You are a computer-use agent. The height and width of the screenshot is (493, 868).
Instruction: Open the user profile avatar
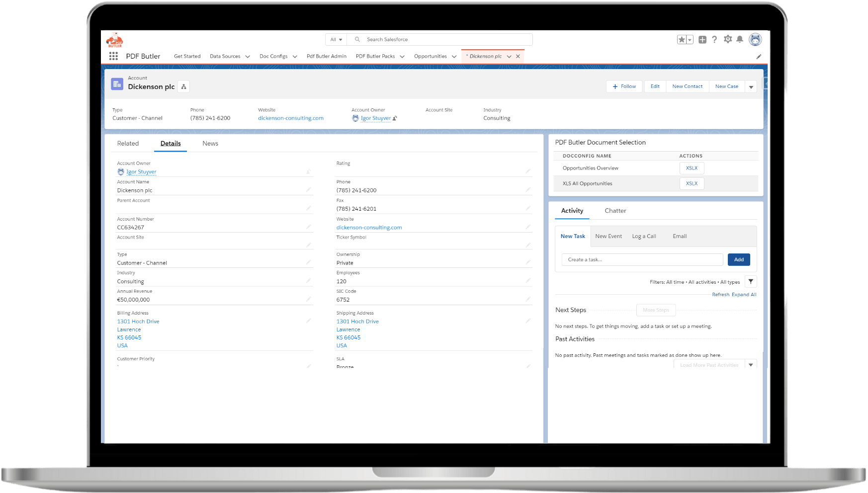pos(755,40)
